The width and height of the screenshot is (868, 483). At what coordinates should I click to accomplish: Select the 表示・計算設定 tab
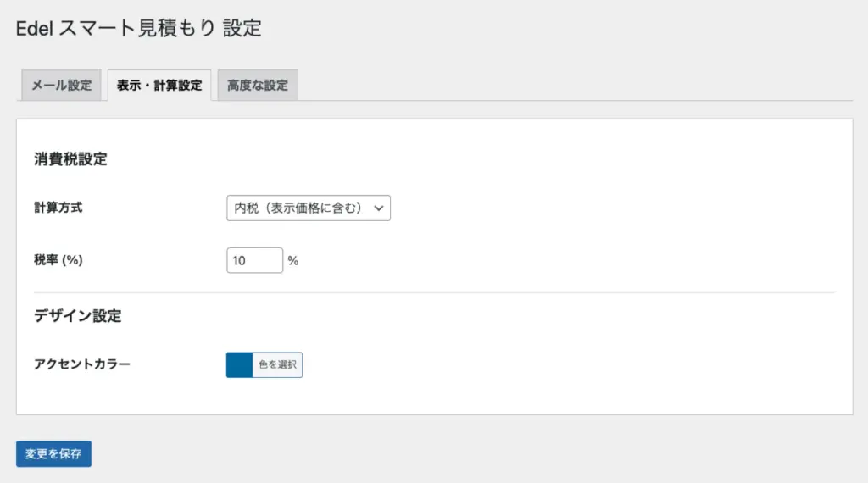(x=159, y=86)
